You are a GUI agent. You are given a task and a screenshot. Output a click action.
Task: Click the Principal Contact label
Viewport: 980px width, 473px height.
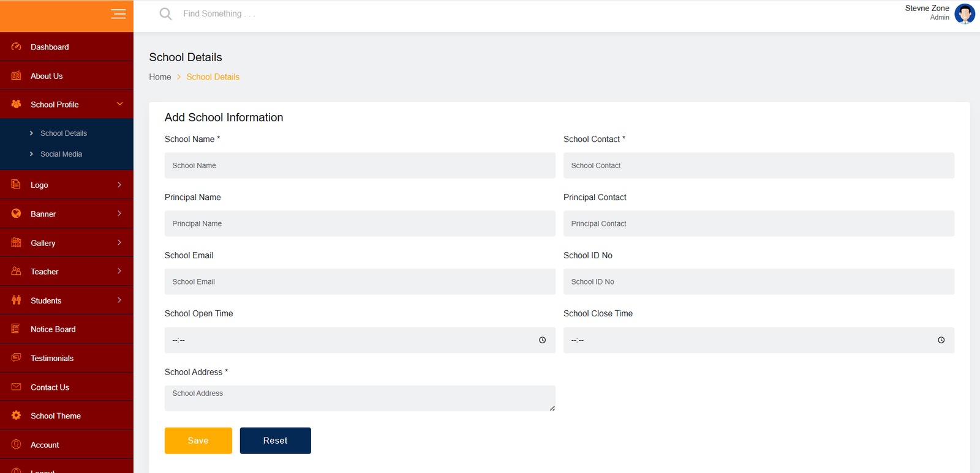(x=595, y=198)
